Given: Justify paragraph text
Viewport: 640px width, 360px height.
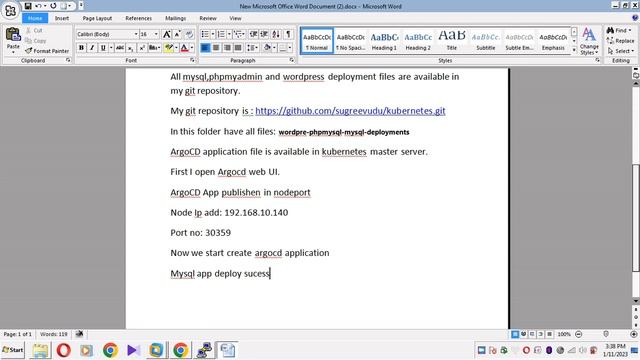Looking at the screenshot, I should click(238, 48).
